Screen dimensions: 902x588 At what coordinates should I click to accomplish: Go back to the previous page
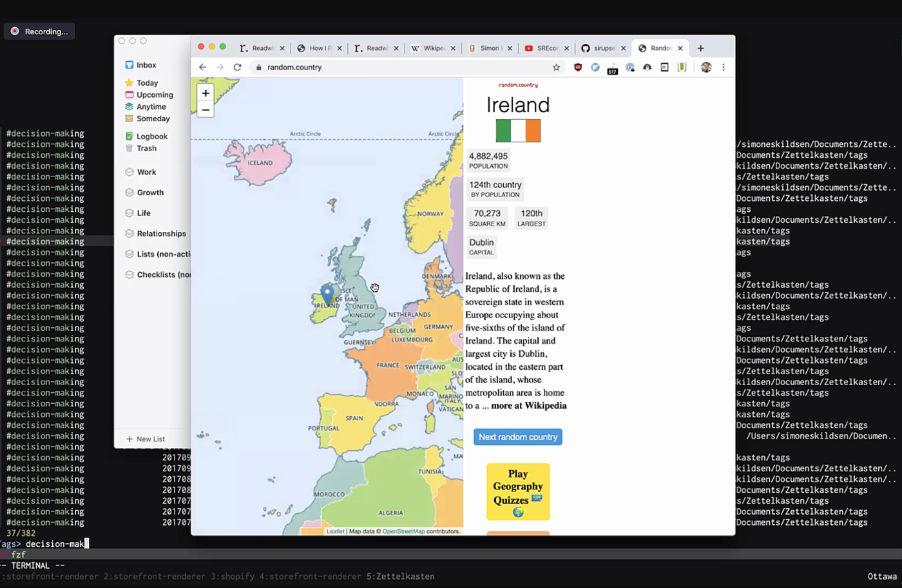pyautogui.click(x=202, y=67)
